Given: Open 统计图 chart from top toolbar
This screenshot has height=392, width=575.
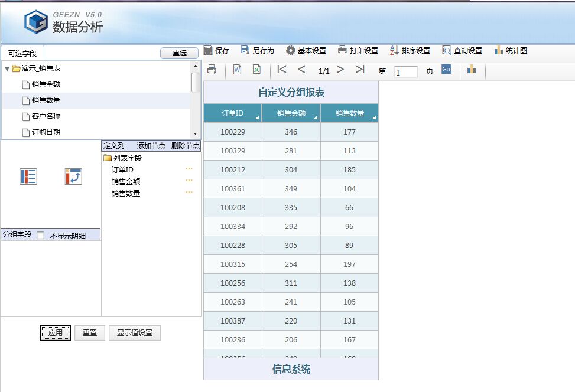Looking at the screenshot, I should pos(511,51).
